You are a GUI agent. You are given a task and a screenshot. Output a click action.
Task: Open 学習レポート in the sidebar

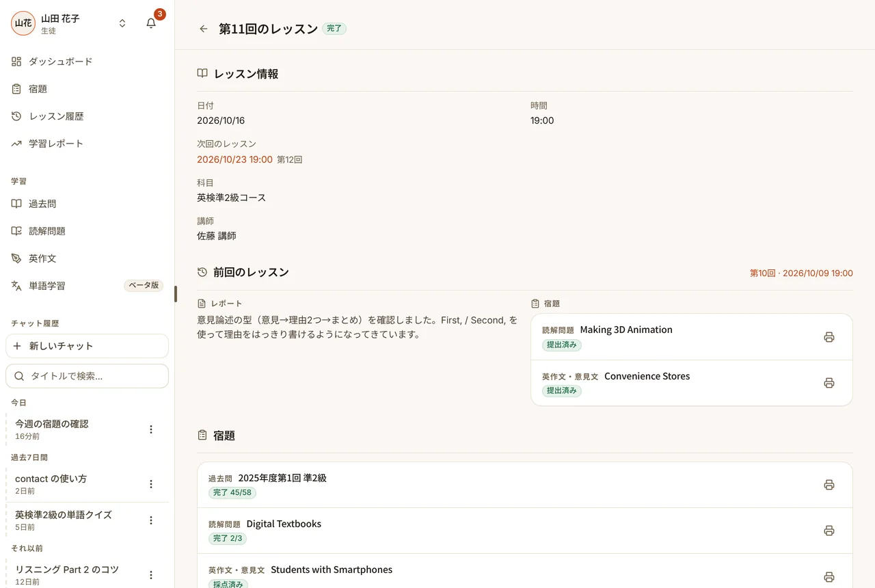pyautogui.click(x=87, y=144)
